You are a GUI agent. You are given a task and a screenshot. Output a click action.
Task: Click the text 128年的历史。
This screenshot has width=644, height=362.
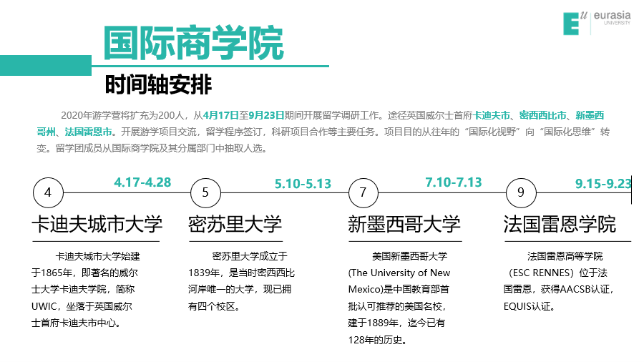pyautogui.click(x=377, y=341)
